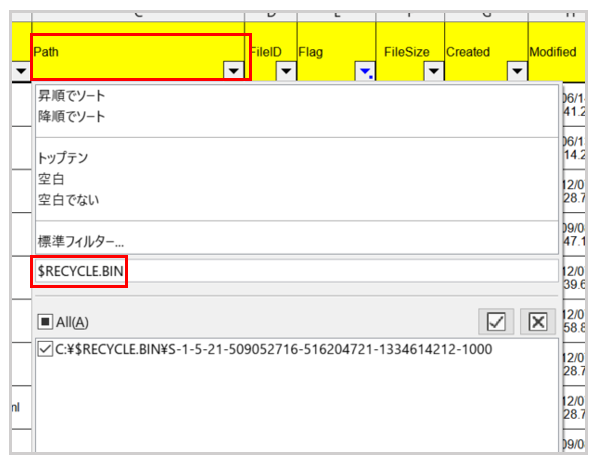Click the C:¥$RECYCLE.BIN path entry text
Image resolution: width=601 pixels, height=462 pixels.
tap(274, 349)
